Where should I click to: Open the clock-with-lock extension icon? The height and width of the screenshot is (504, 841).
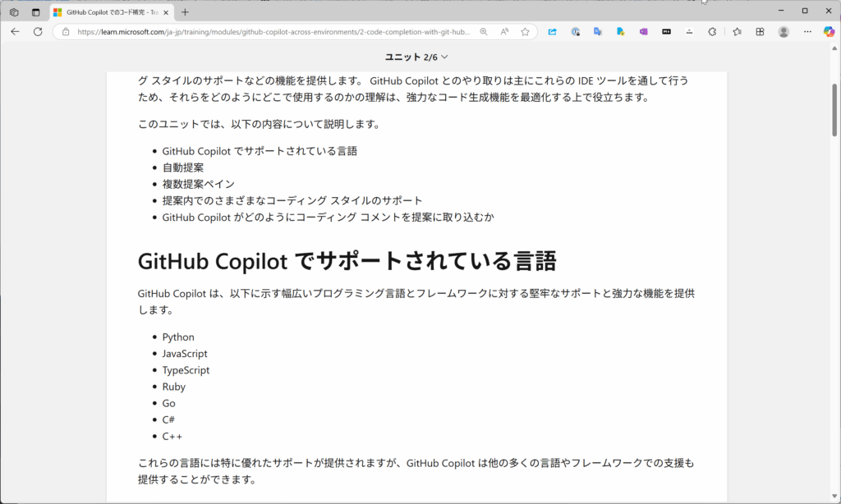point(575,32)
